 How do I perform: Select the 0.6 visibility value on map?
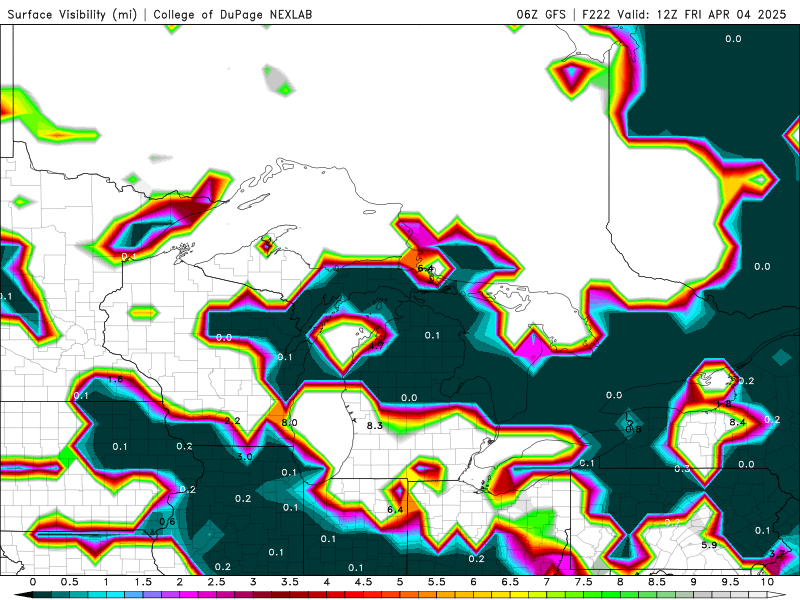pyautogui.click(x=167, y=521)
